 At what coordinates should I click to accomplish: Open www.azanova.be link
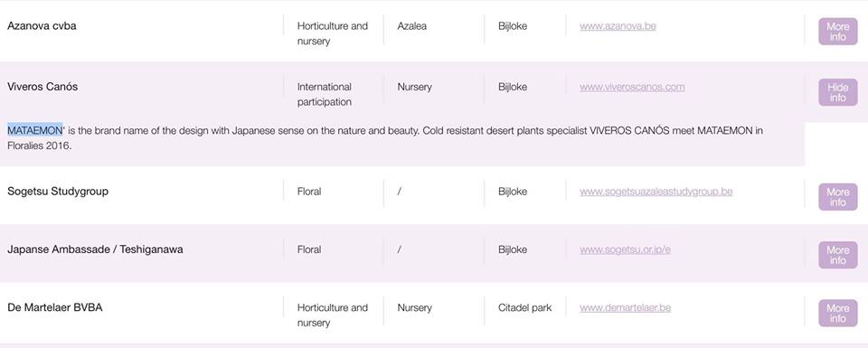coord(618,26)
